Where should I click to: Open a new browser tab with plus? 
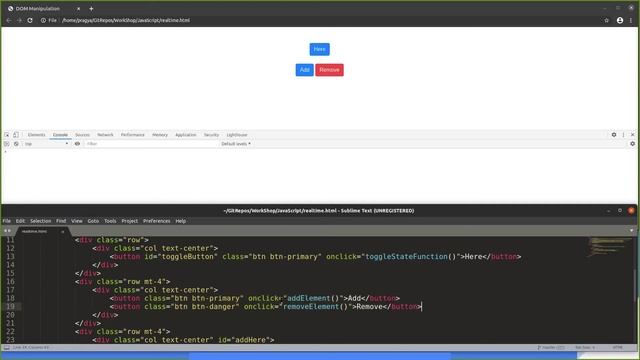tap(91, 9)
